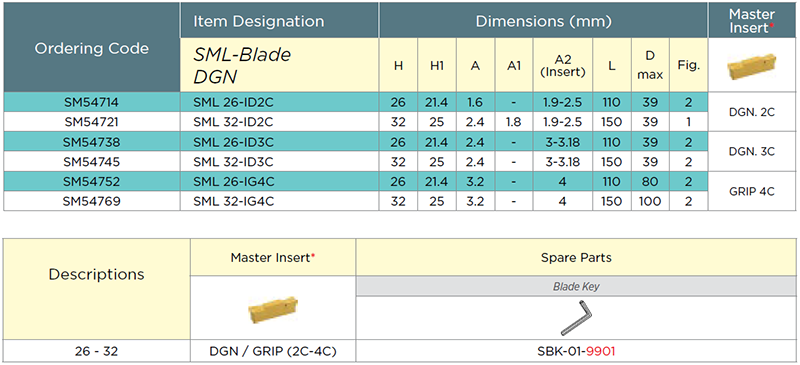The width and height of the screenshot is (800, 365).
Task: Select ordering code SM54721
Action: pos(91,123)
